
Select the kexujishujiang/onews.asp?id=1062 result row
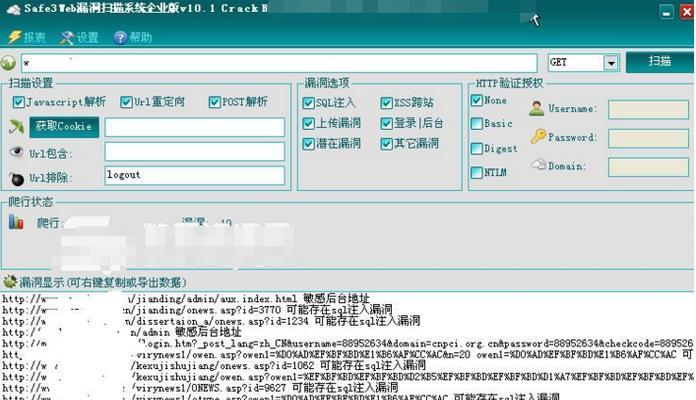pos(214,365)
